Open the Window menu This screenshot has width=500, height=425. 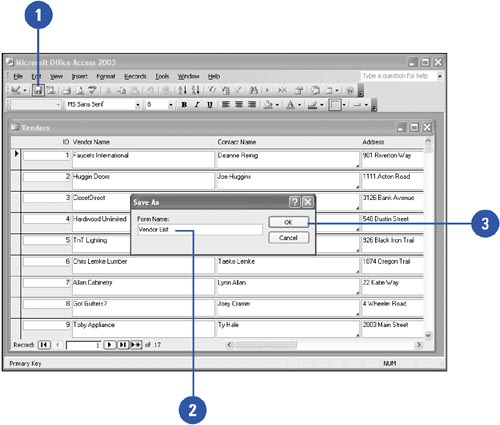pos(188,76)
